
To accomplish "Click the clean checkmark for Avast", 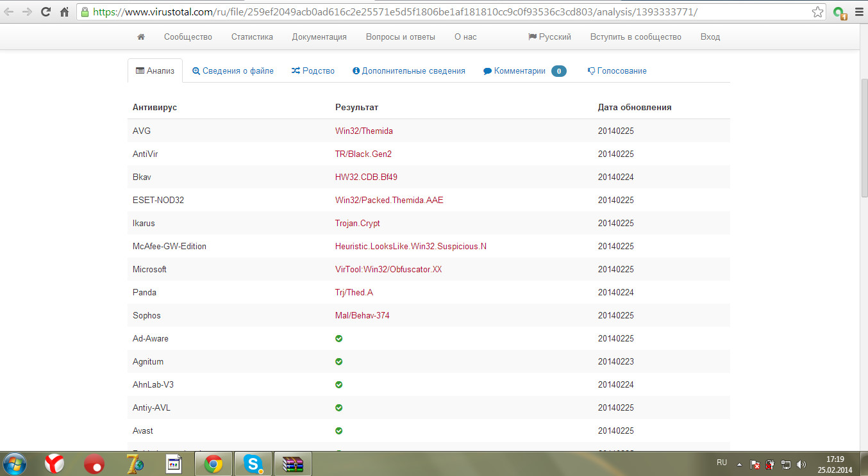I will [x=339, y=431].
